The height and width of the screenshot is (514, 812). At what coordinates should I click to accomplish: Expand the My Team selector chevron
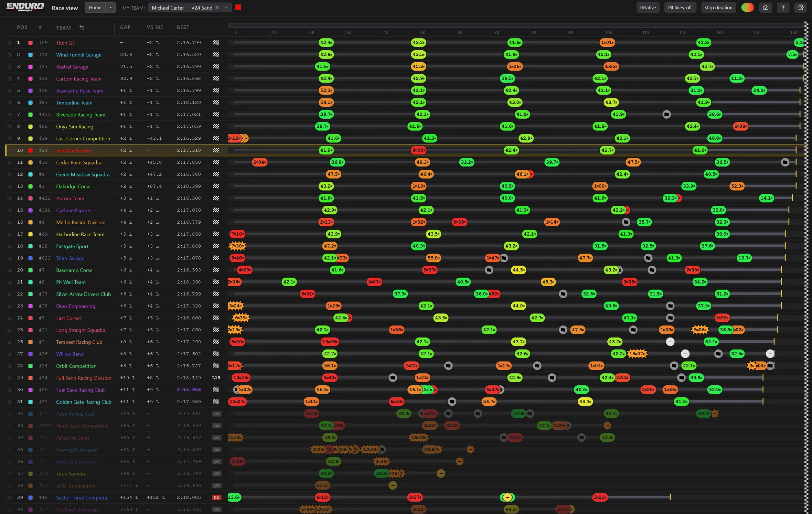click(x=226, y=8)
